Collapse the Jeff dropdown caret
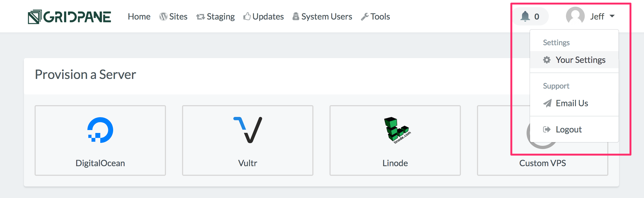 click(x=612, y=16)
